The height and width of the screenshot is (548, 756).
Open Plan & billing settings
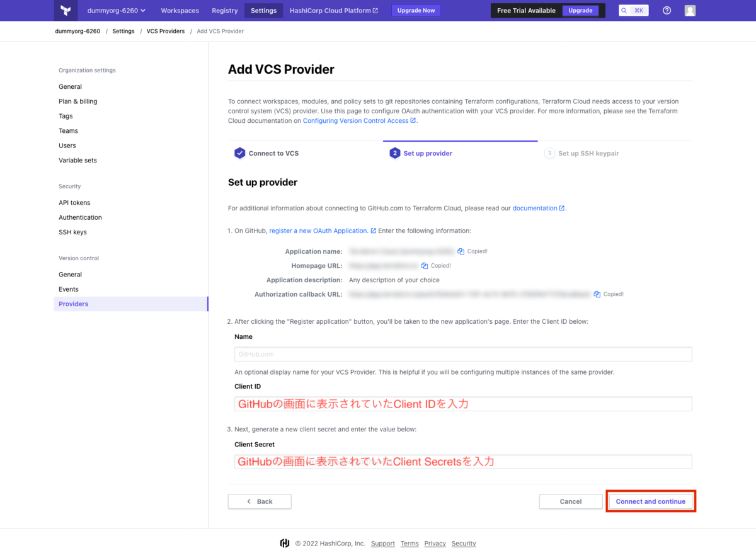pos(78,101)
